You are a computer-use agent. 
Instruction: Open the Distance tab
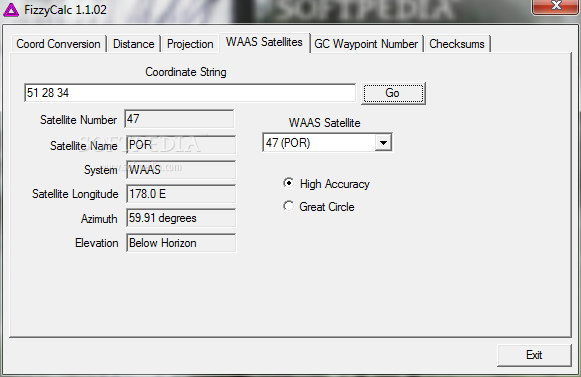[x=133, y=44]
